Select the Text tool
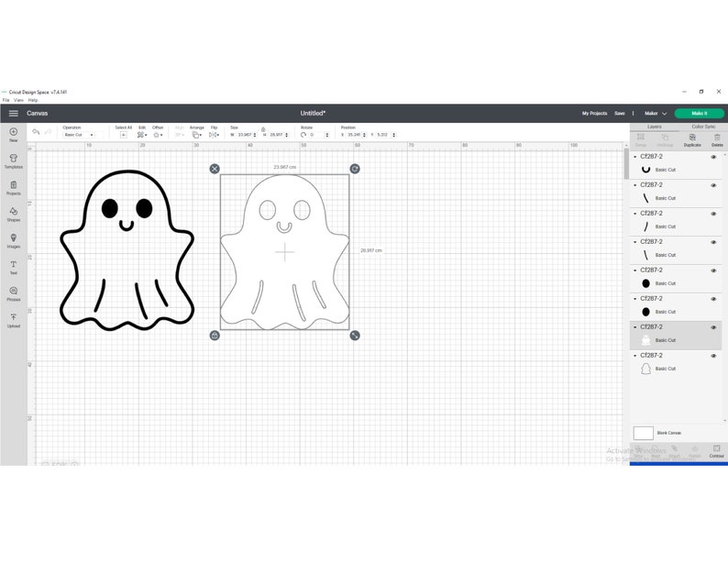The height and width of the screenshot is (585, 728). (14, 267)
